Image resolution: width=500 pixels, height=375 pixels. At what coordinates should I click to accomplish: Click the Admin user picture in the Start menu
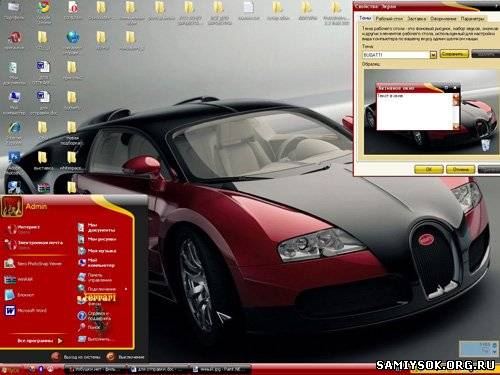12,207
